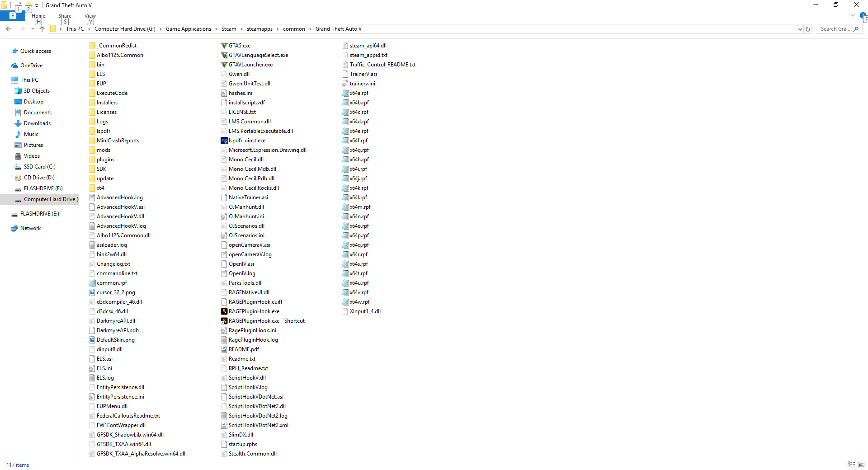This screenshot has width=868, height=470.
Task: Select the x64w.rpf file
Action: click(356, 302)
